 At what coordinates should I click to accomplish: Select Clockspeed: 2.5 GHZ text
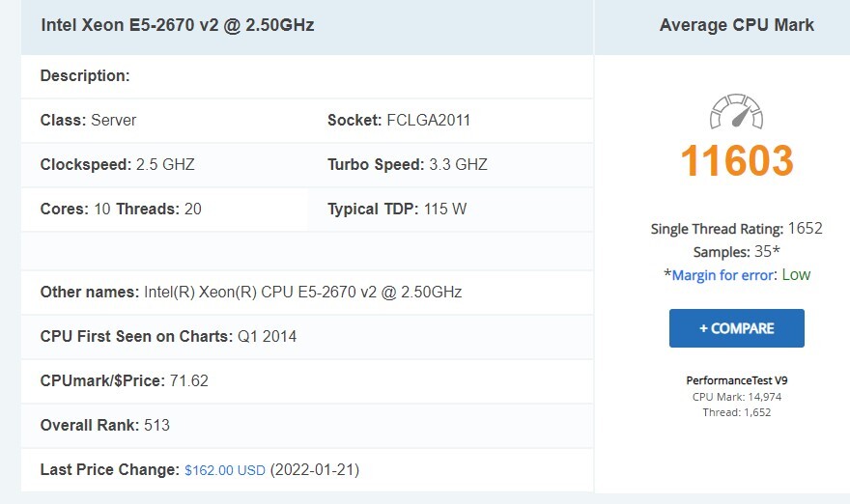pos(118,164)
